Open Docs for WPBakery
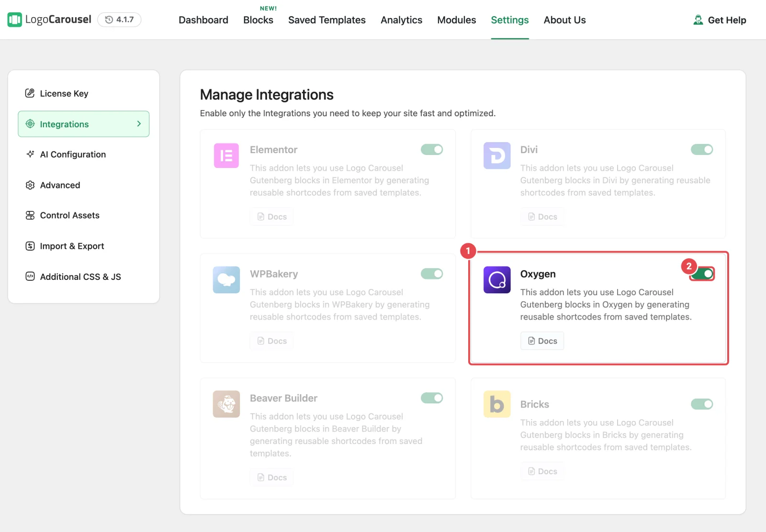The image size is (766, 532). 271,341
